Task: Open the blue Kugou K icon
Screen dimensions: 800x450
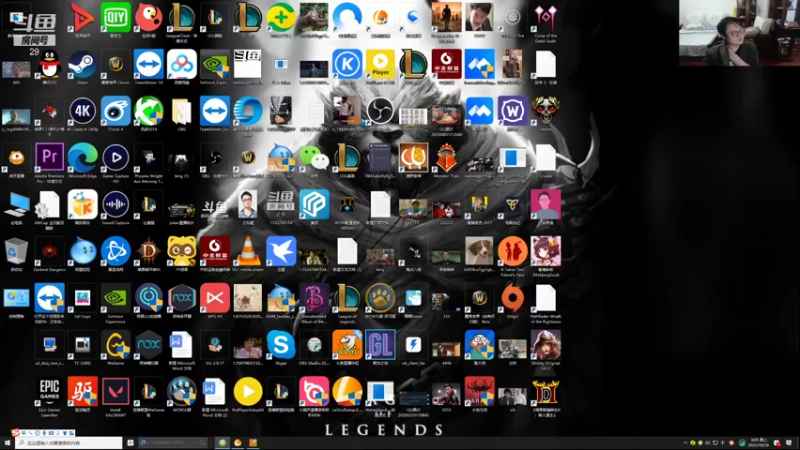Action: tap(347, 64)
